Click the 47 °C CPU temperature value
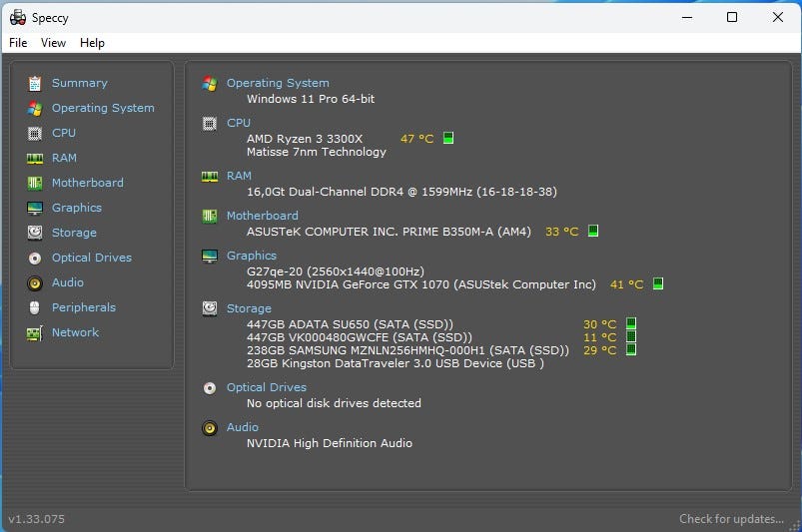 tap(416, 139)
